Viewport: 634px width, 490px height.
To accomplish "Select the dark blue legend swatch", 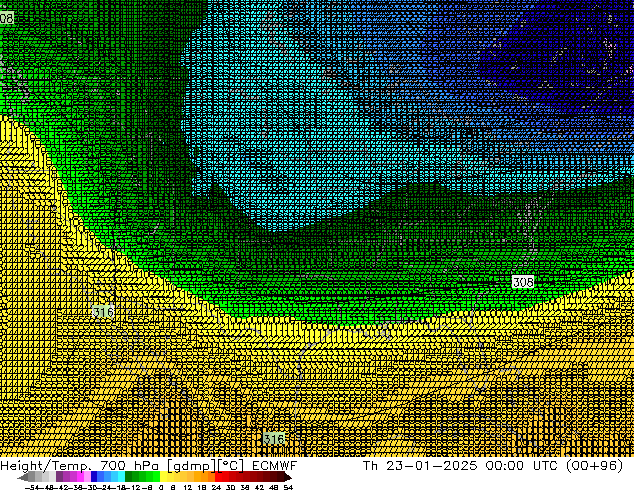I will pyautogui.click(x=94, y=477).
